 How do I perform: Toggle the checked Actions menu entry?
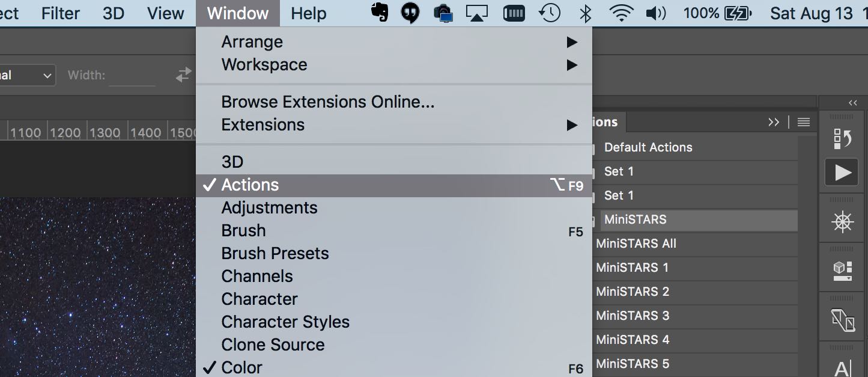point(393,185)
